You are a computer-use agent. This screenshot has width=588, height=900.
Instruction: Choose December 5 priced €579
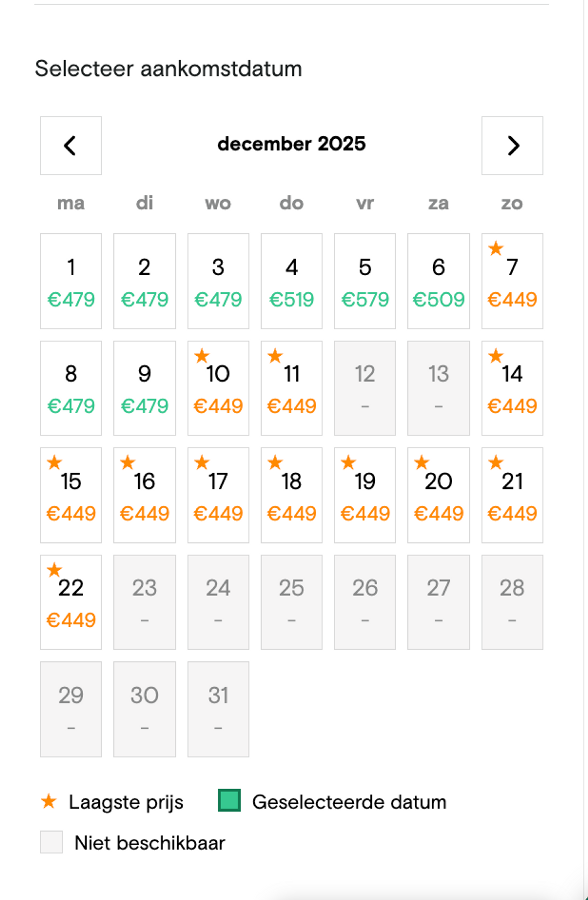coord(365,281)
